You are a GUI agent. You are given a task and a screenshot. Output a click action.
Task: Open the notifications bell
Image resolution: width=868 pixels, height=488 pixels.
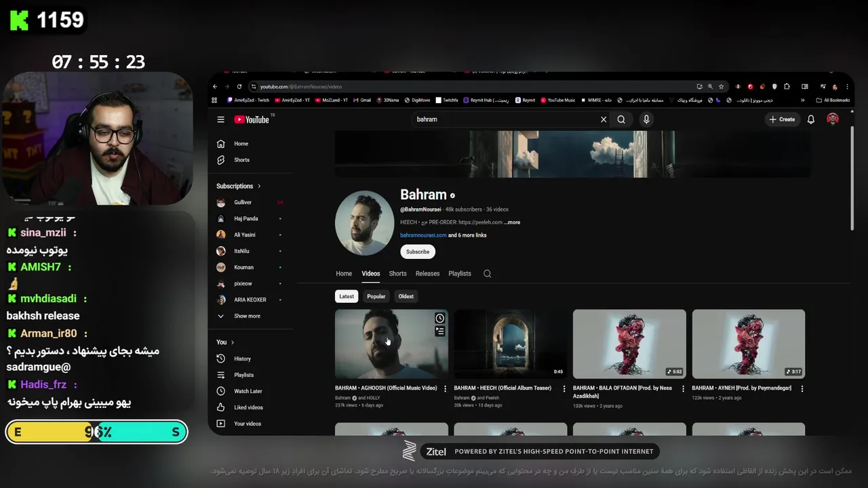(811, 119)
